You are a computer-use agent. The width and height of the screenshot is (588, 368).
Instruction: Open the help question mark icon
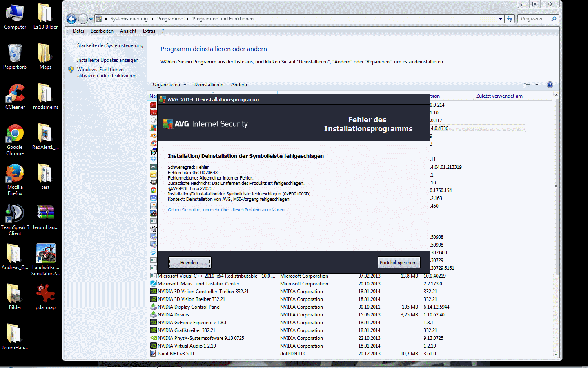550,85
